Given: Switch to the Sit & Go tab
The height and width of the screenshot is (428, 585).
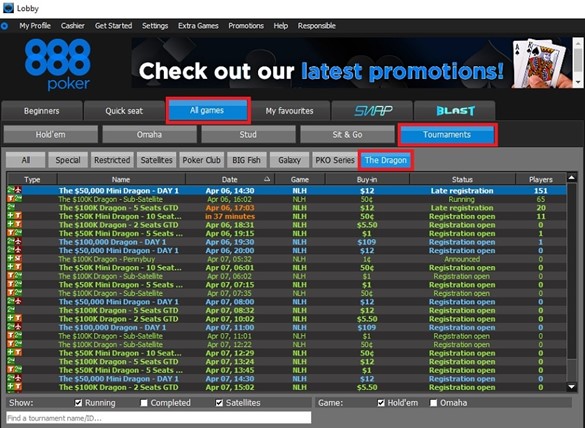Looking at the screenshot, I should point(347,134).
